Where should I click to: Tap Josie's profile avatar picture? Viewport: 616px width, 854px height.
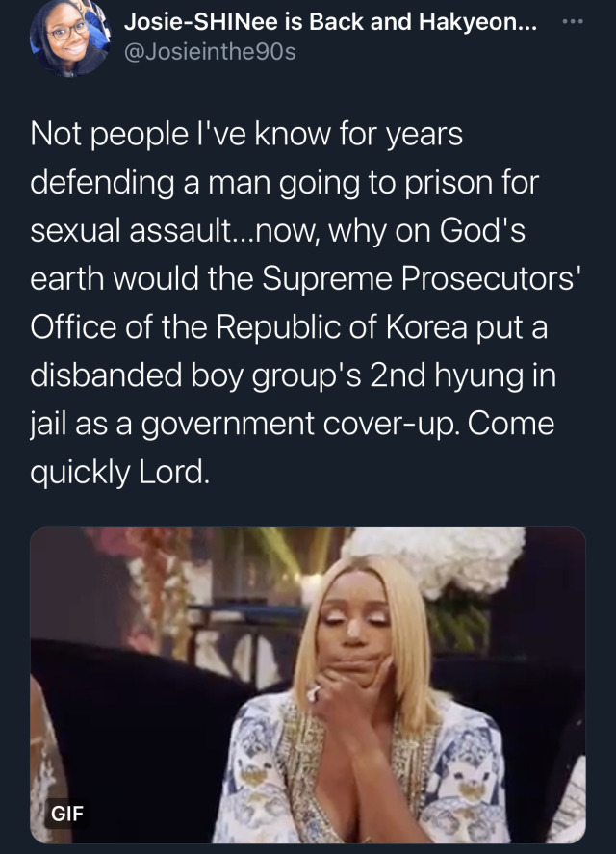tap(69, 37)
